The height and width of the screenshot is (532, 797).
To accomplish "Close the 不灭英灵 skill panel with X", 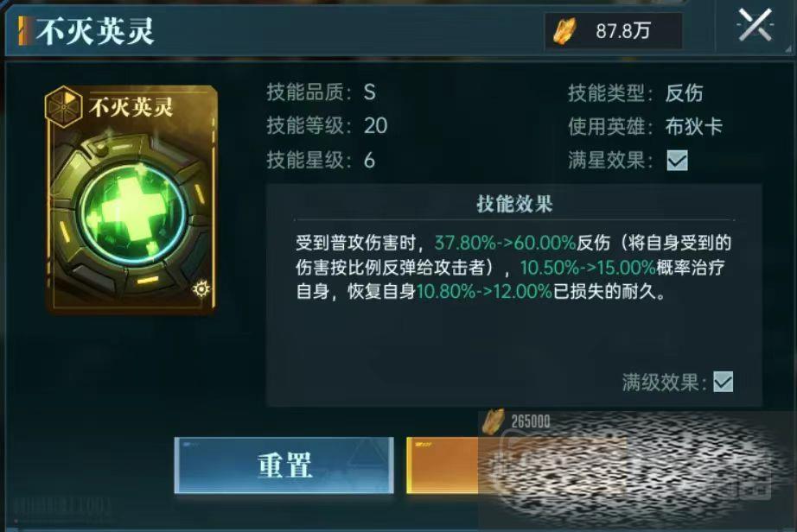I will click(755, 25).
